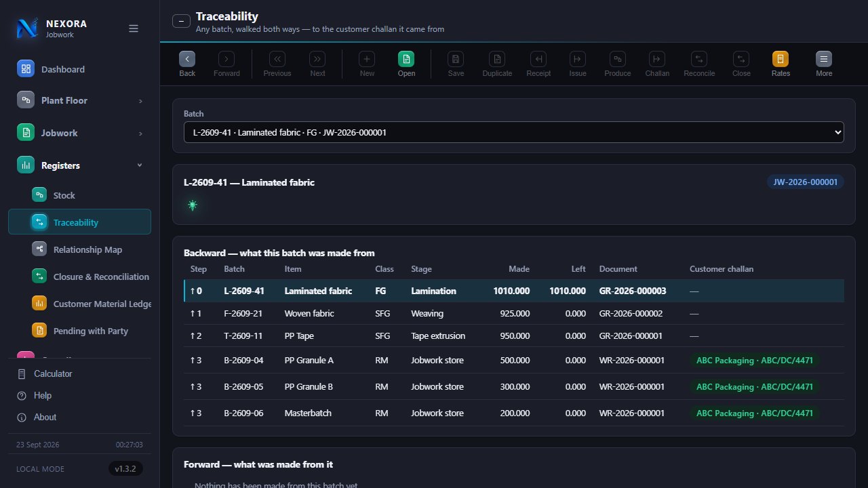
Task: Click the Challan toolbar icon
Action: (x=657, y=59)
